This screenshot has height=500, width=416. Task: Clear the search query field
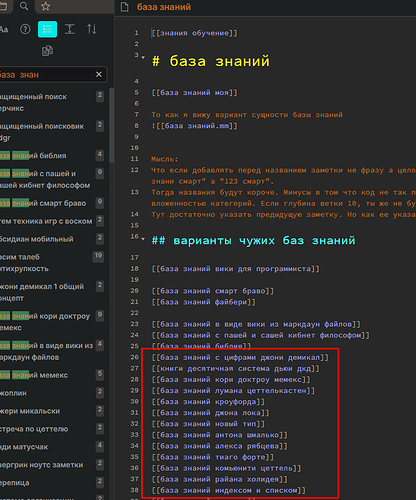click(99, 74)
